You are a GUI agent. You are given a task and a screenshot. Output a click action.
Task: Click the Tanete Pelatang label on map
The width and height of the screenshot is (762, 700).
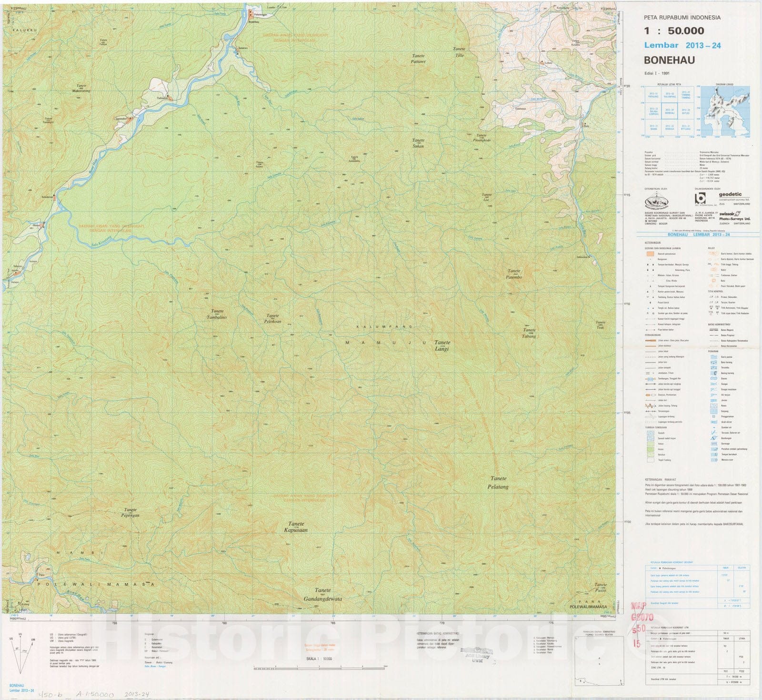tap(499, 482)
